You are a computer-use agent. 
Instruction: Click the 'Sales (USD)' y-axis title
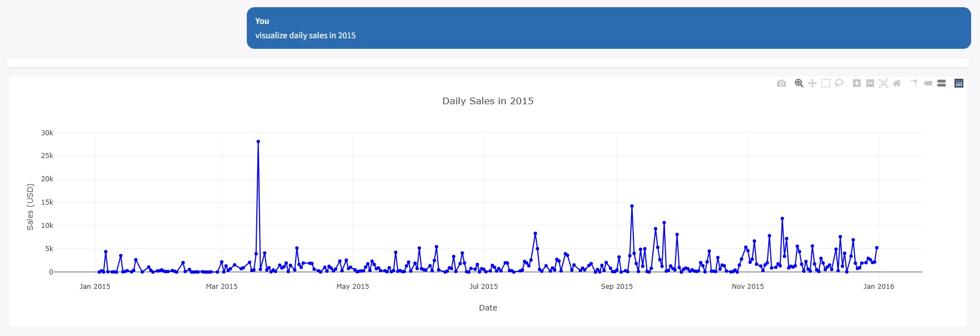pyautogui.click(x=30, y=207)
